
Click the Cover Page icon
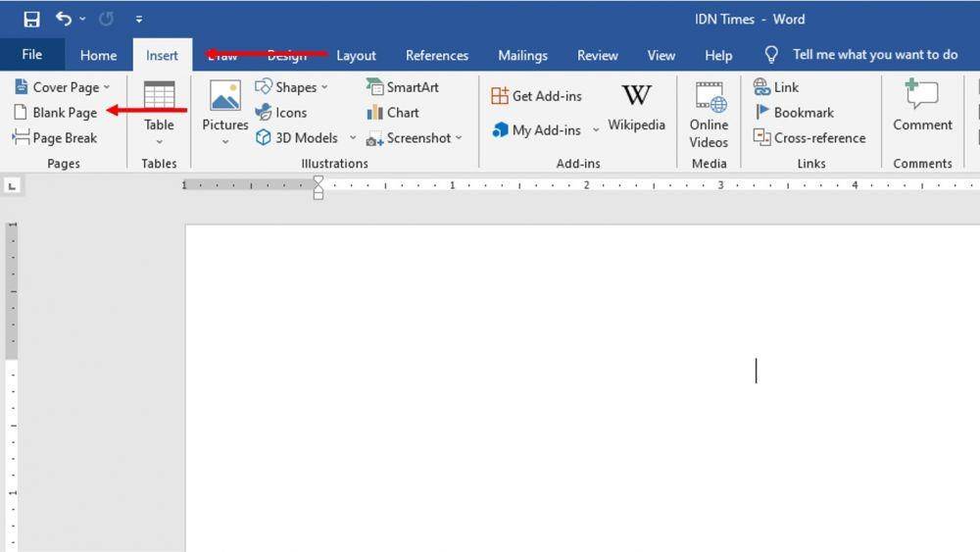coord(21,86)
